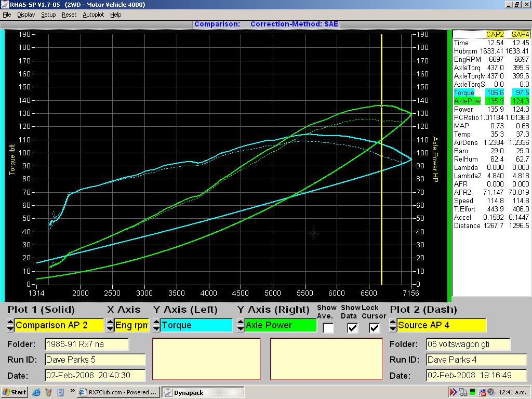
Task: Select the Source AP 4 plot field
Action: pyautogui.click(x=442, y=325)
